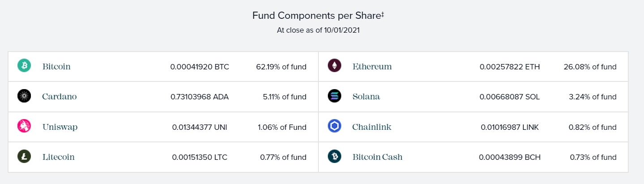644x184 pixels.
Task: Click the Solana logo icon
Action: [334, 96]
